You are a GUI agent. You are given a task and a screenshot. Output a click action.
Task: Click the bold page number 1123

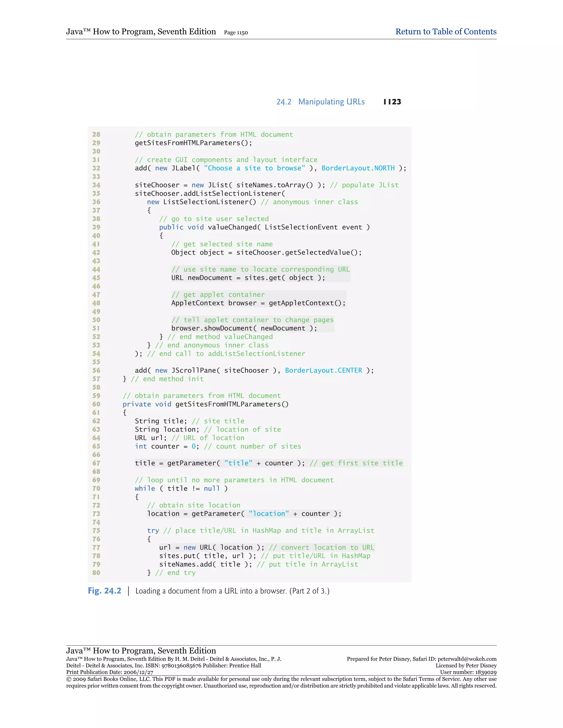click(x=392, y=102)
